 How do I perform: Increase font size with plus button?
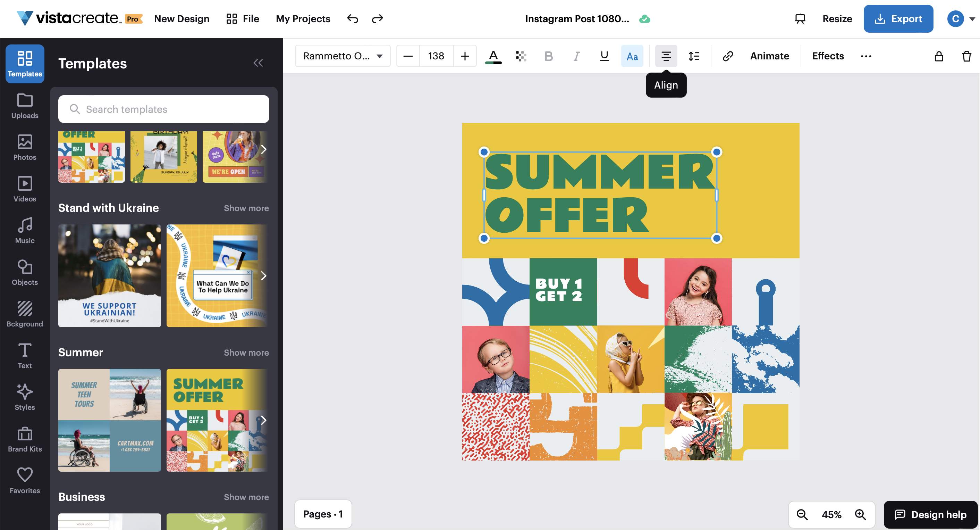pyautogui.click(x=465, y=56)
